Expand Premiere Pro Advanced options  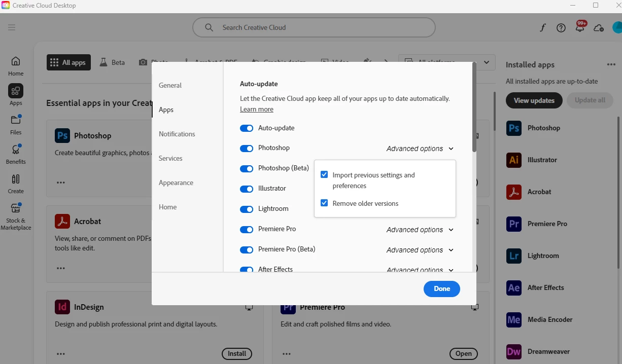pyautogui.click(x=420, y=230)
